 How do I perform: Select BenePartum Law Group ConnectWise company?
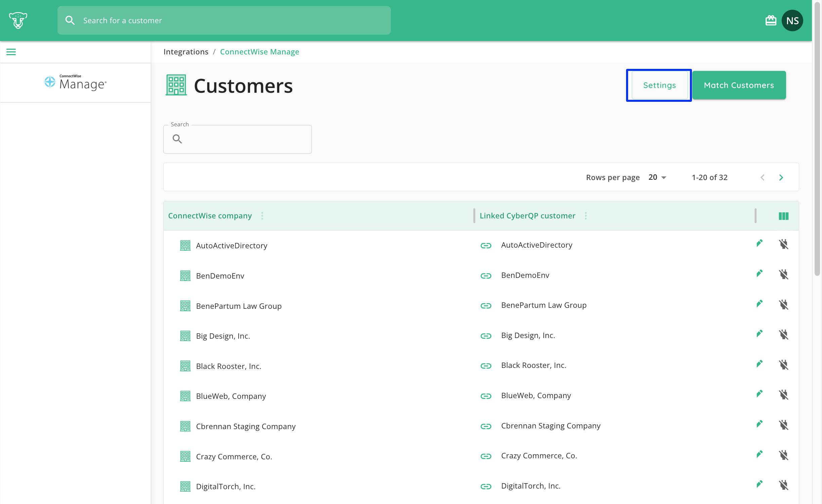[239, 306]
